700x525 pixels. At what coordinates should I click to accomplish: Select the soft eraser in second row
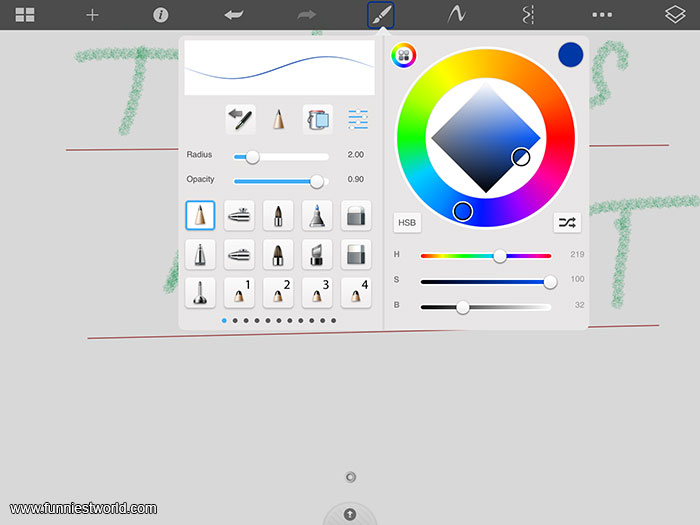pos(356,254)
